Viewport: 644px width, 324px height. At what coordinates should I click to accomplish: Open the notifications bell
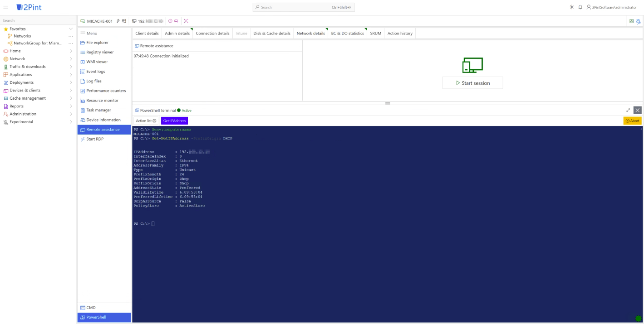[x=580, y=7]
